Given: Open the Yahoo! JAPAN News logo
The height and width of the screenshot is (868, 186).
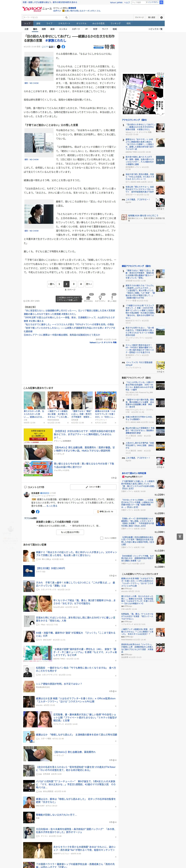Looking at the screenshot, I should click(37, 9).
